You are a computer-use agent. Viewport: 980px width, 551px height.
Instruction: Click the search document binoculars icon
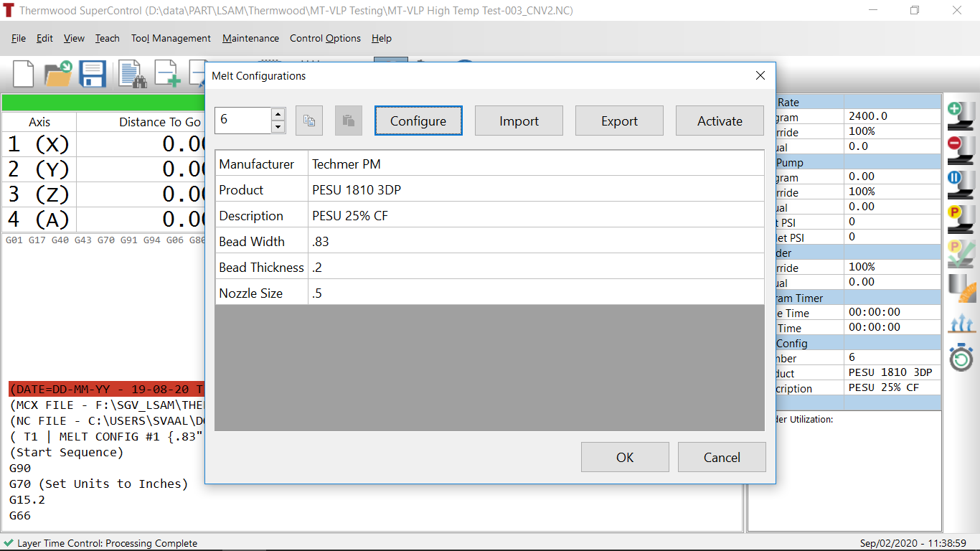click(133, 74)
